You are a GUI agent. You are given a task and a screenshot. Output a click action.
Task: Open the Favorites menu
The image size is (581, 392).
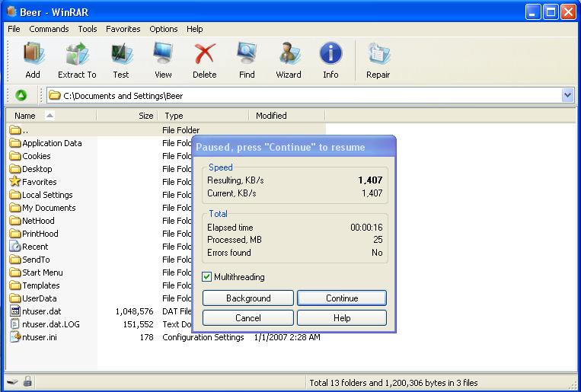tap(123, 29)
